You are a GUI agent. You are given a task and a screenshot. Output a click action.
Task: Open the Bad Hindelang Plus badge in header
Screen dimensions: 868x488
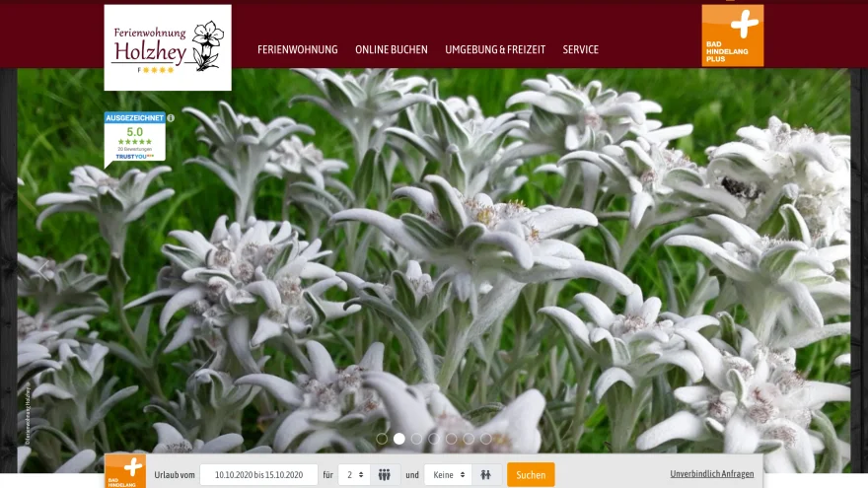(732, 35)
